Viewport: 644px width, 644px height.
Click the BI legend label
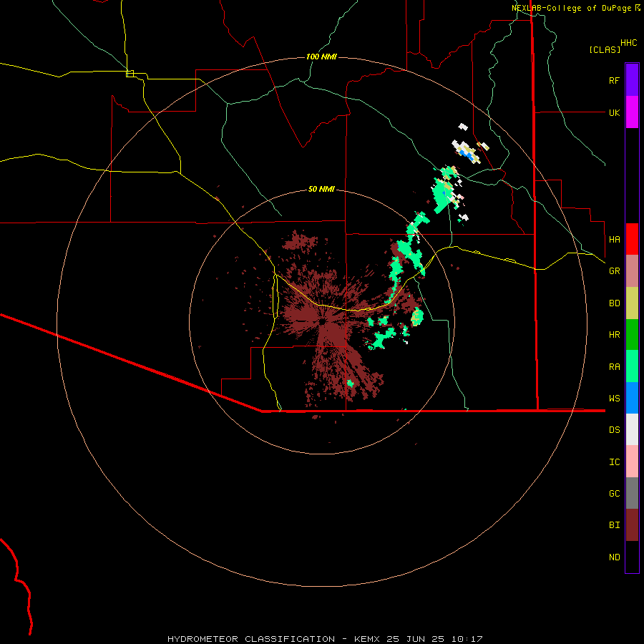click(614, 525)
